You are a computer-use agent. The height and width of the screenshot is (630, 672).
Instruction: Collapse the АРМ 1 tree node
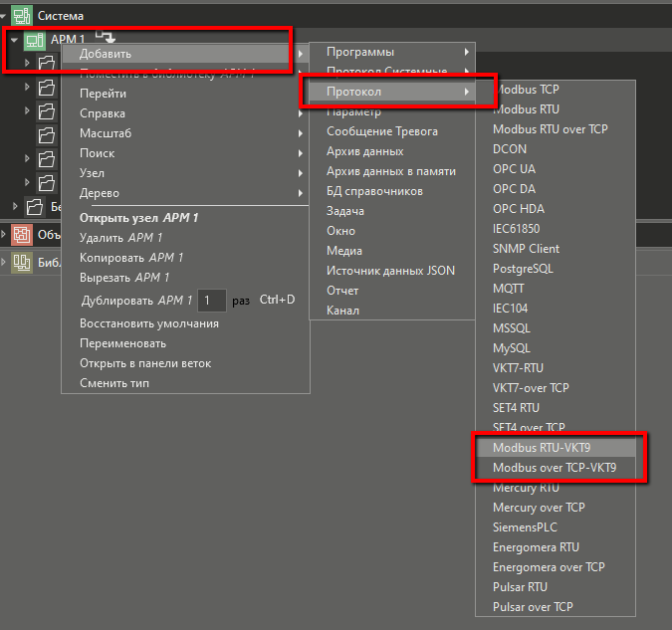[14, 40]
